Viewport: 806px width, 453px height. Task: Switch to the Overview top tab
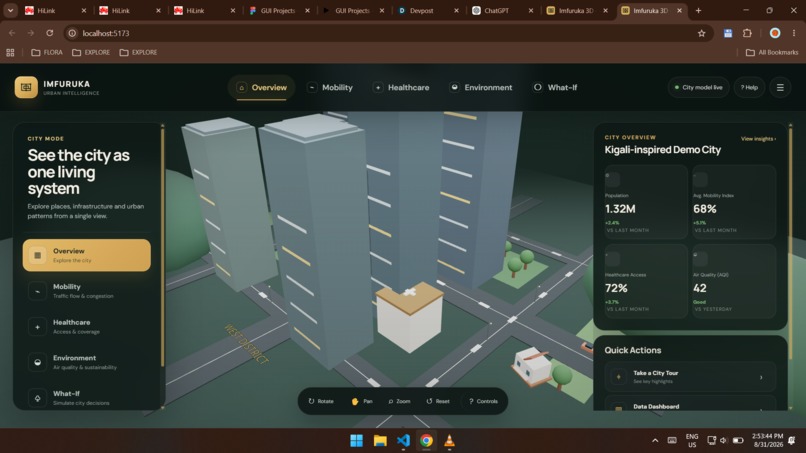coord(262,87)
